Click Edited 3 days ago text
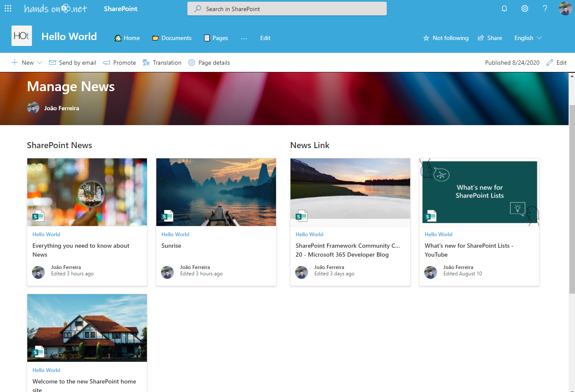The width and height of the screenshot is (575, 392). (x=334, y=274)
